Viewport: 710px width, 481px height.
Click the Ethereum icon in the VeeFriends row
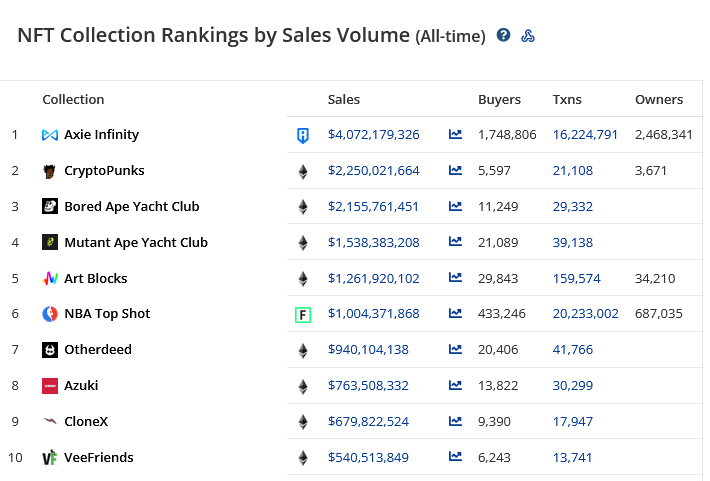[303, 458]
